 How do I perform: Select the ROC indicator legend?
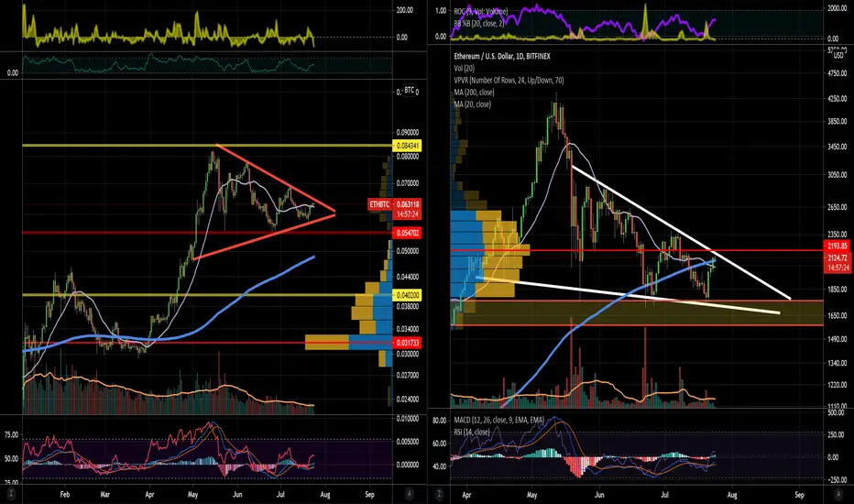(x=481, y=11)
